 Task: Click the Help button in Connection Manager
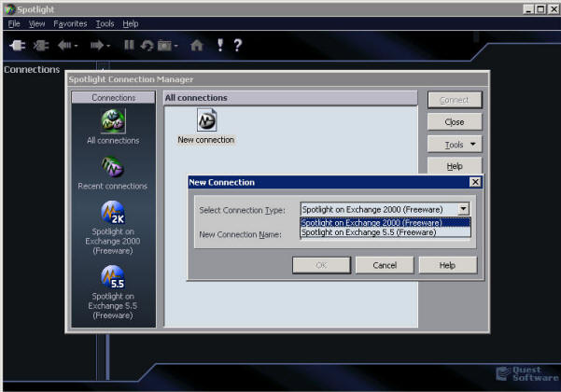455,166
